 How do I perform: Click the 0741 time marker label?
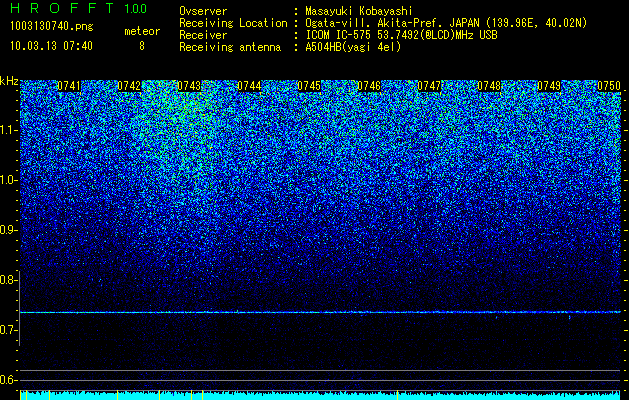click(x=69, y=86)
